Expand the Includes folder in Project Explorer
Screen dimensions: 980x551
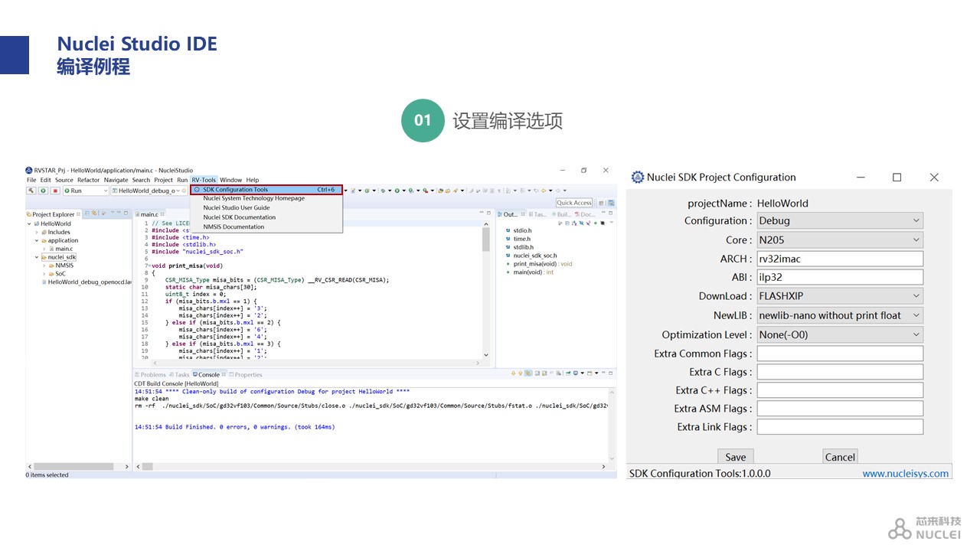(x=36, y=232)
